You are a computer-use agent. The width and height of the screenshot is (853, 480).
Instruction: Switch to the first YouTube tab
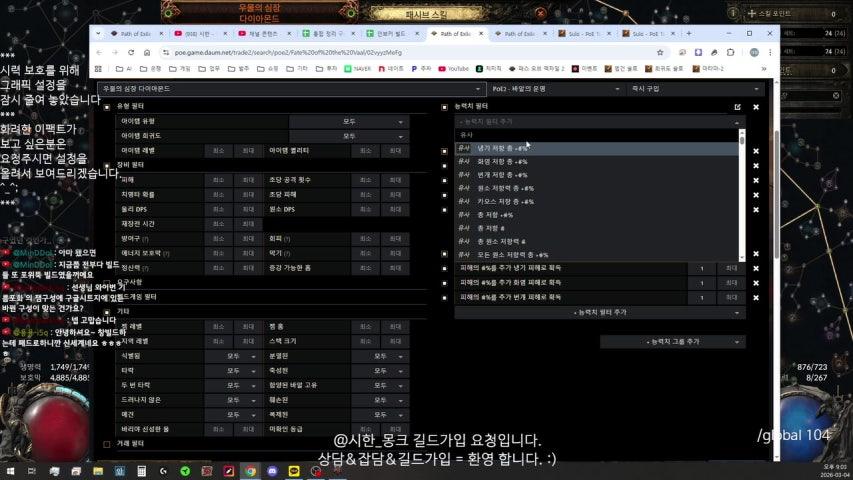[x=200, y=33]
